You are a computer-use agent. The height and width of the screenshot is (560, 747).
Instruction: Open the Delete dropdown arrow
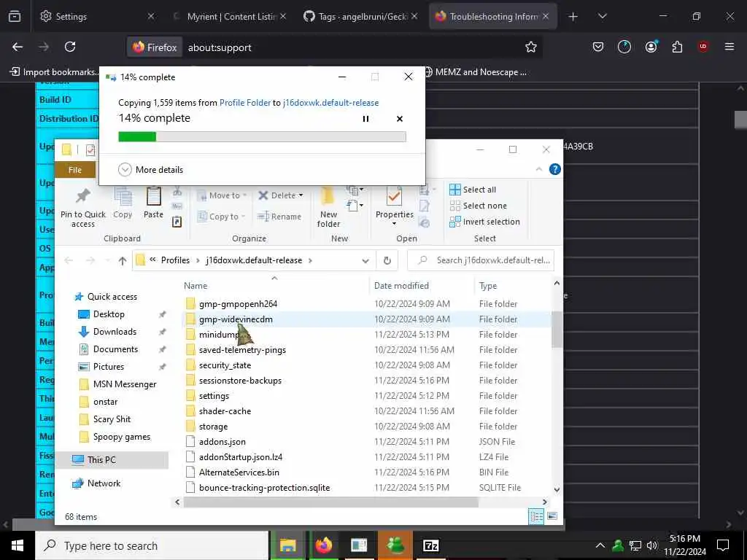[x=301, y=195]
